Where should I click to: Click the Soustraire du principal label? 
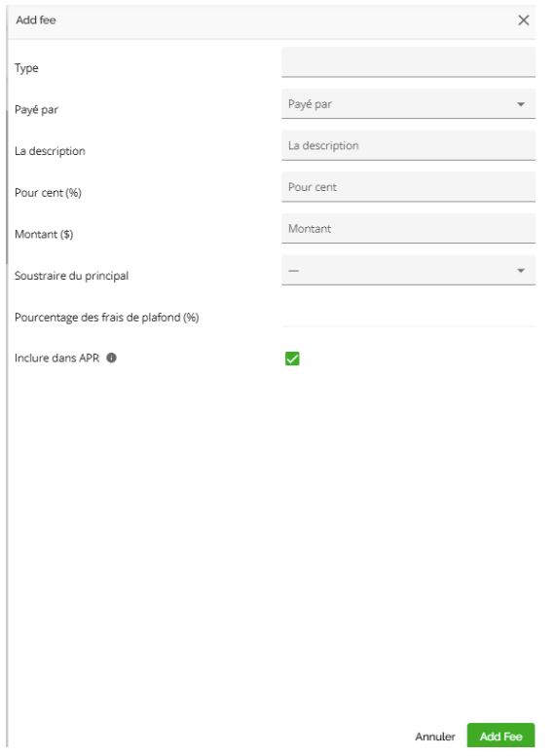(71, 276)
